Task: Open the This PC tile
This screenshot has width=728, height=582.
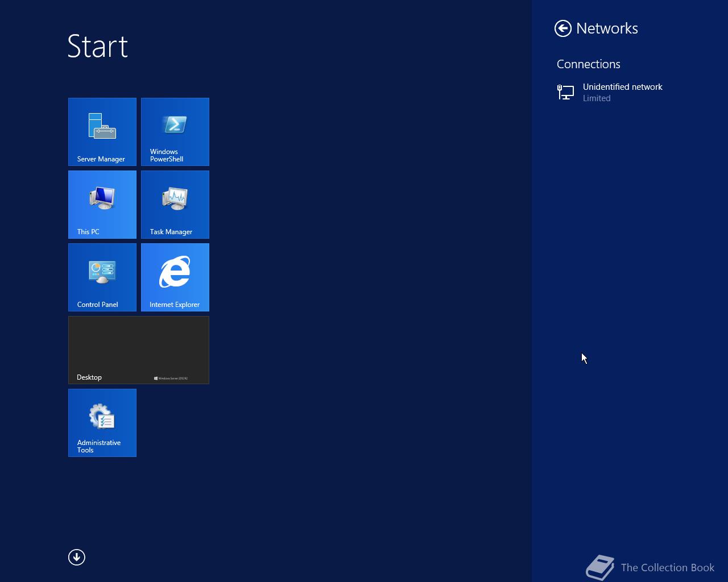Action: tap(102, 205)
